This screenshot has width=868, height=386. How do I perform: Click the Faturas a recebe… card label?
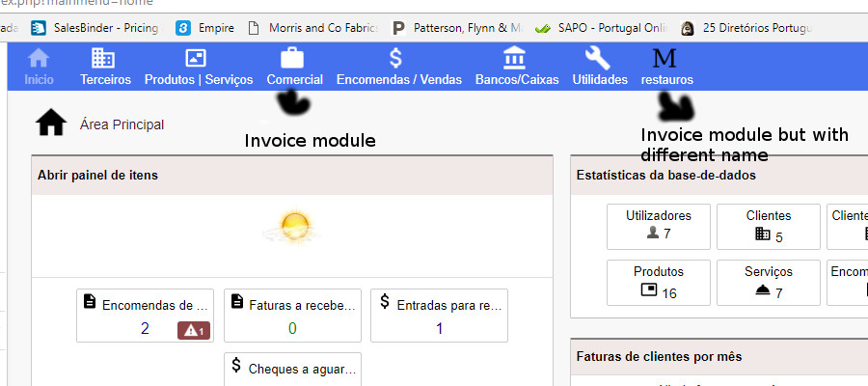point(302,305)
